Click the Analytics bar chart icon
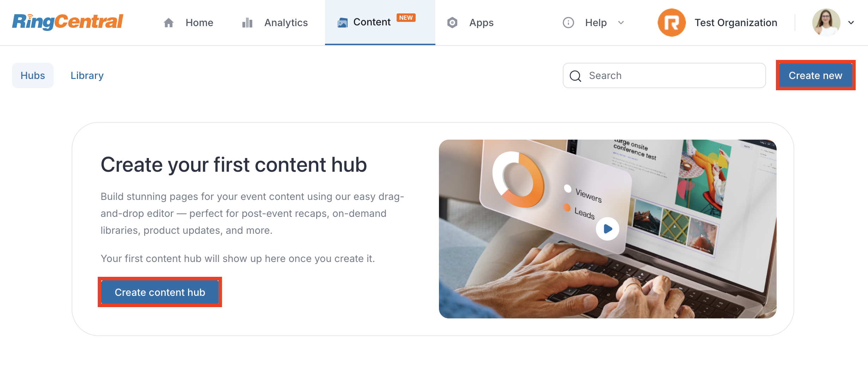 (x=247, y=23)
